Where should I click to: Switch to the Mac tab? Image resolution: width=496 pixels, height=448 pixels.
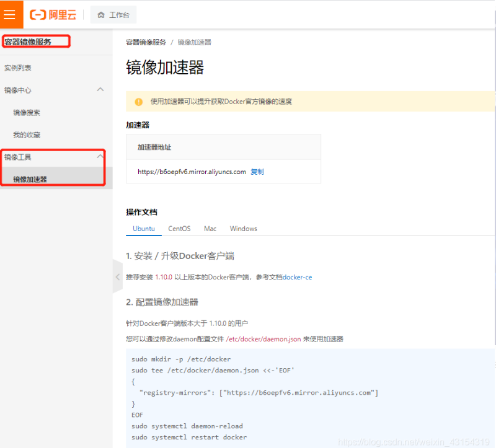coord(210,229)
